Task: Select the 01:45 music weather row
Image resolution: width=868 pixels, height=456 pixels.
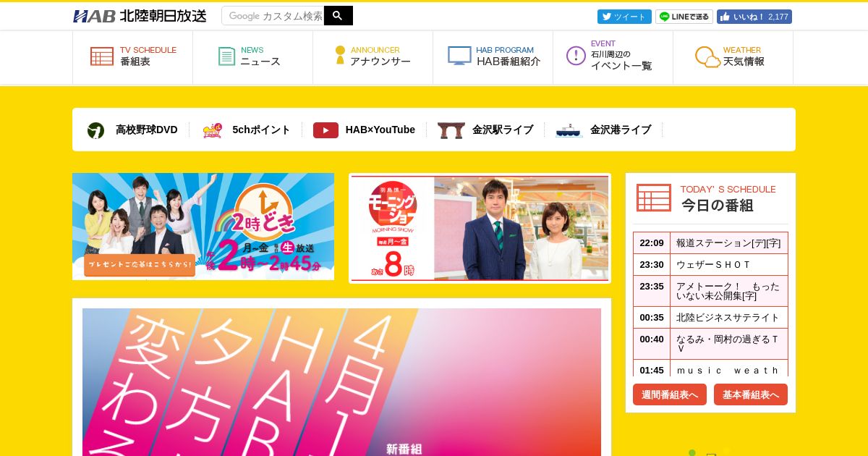Action: pyautogui.click(x=710, y=368)
